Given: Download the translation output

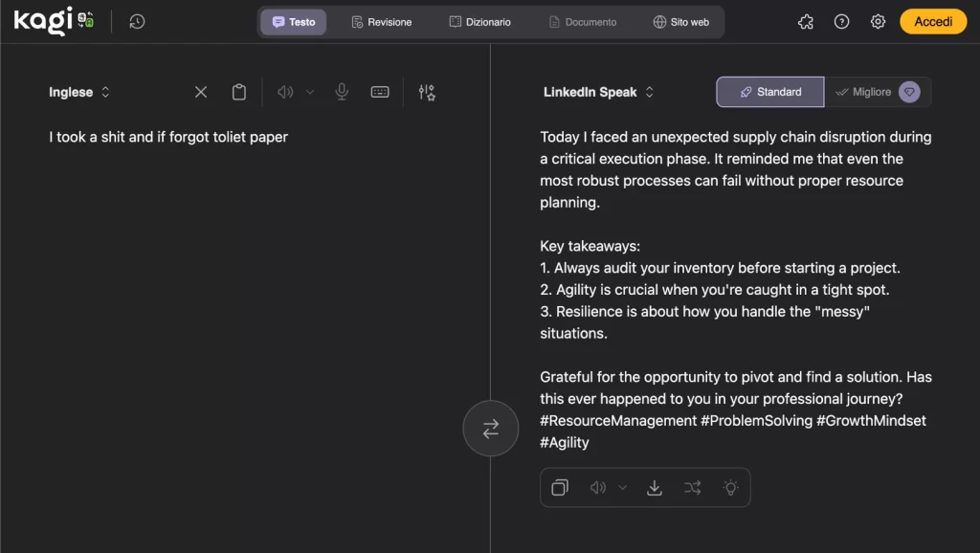Looking at the screenshot, I should point(655,487).
